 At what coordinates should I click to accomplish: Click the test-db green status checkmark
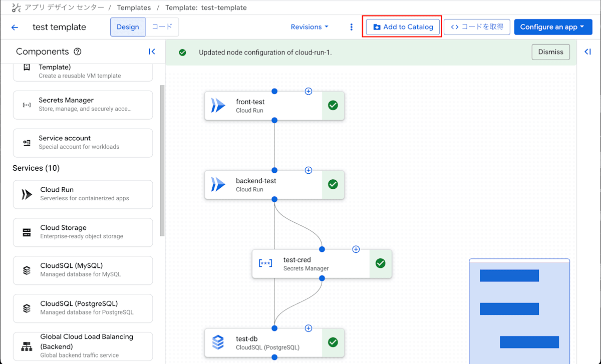click(333, 342)
